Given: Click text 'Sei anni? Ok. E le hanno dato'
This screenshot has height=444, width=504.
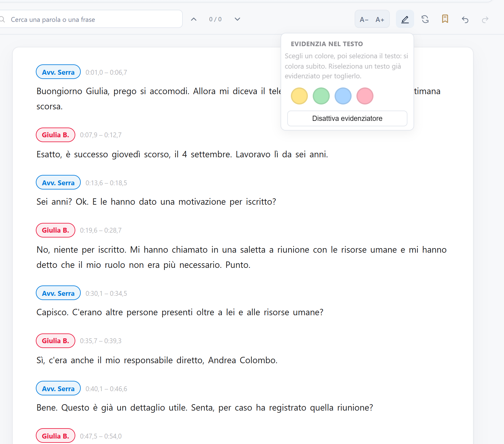Looking at the screenshot, I should click(x=96, y=202).
